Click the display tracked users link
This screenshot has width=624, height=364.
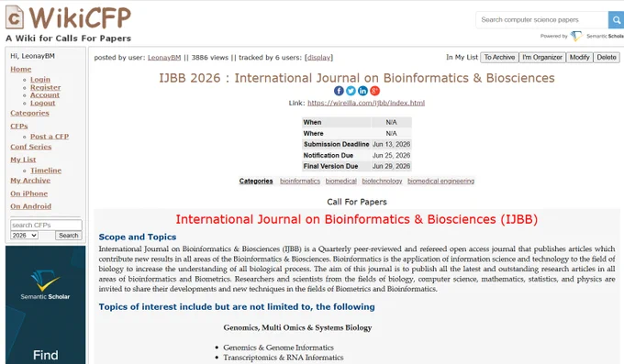pyautogui.click(x=318, y=58)
